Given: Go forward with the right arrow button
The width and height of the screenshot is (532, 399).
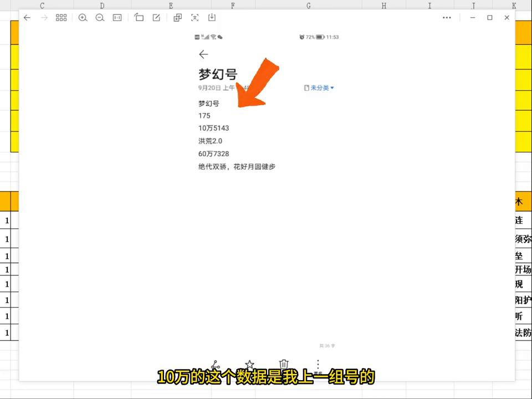Looking at the screenshot, I should 44,18.
